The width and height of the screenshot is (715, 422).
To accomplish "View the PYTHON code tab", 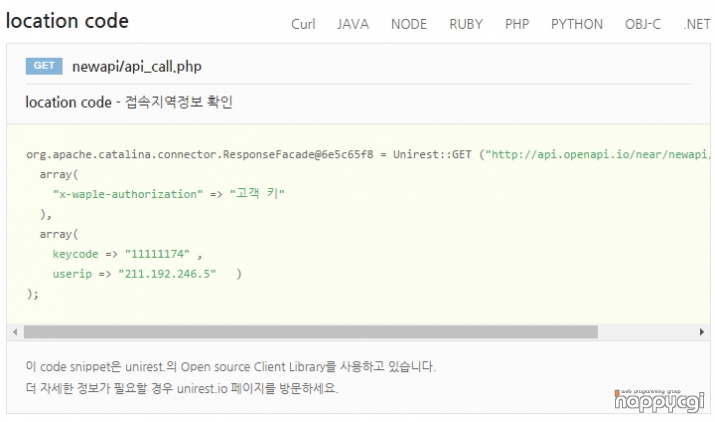I will 577,24.
